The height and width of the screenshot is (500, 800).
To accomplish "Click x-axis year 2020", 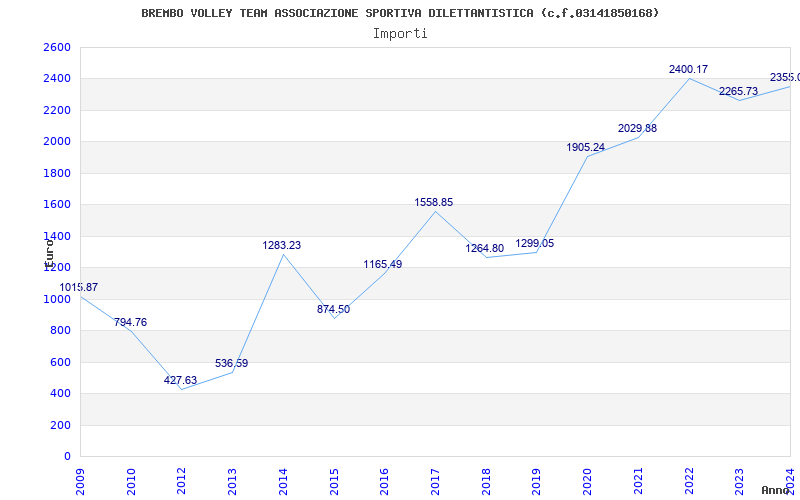I will pyautogui.click(x=588, y=481).
